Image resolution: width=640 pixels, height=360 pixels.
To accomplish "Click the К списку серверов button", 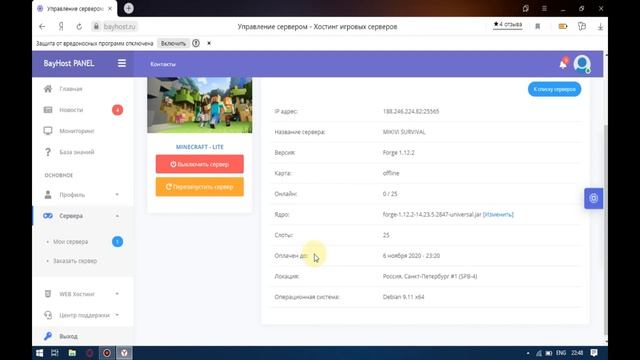I will (554, 89).
